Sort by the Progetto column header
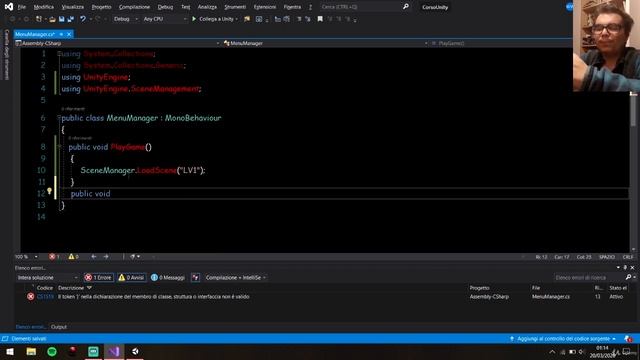The height and width of the screenshot is (360, 640). (x=480, y=288)
